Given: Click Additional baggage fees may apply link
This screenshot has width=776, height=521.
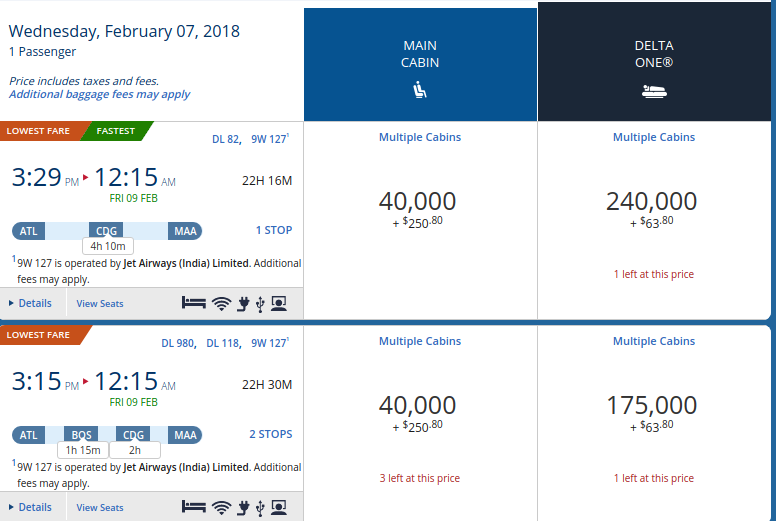Looking at the screenshot, I should [x=99, y=94].
